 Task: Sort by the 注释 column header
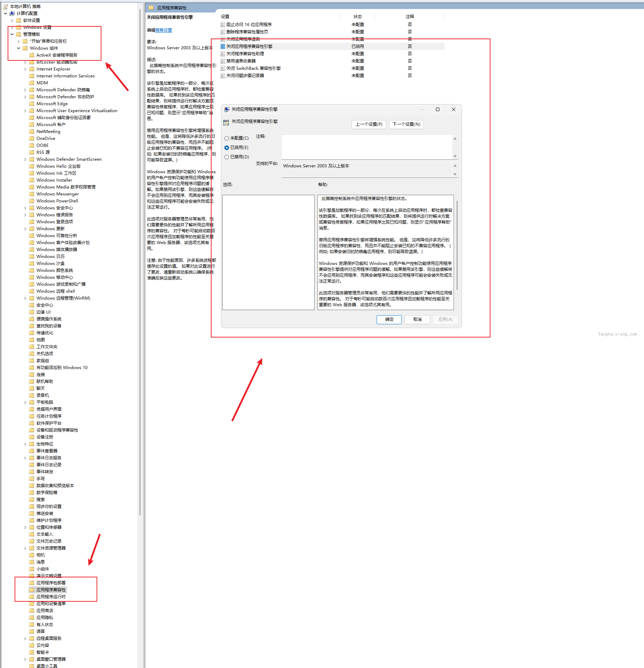coord(410,16)
